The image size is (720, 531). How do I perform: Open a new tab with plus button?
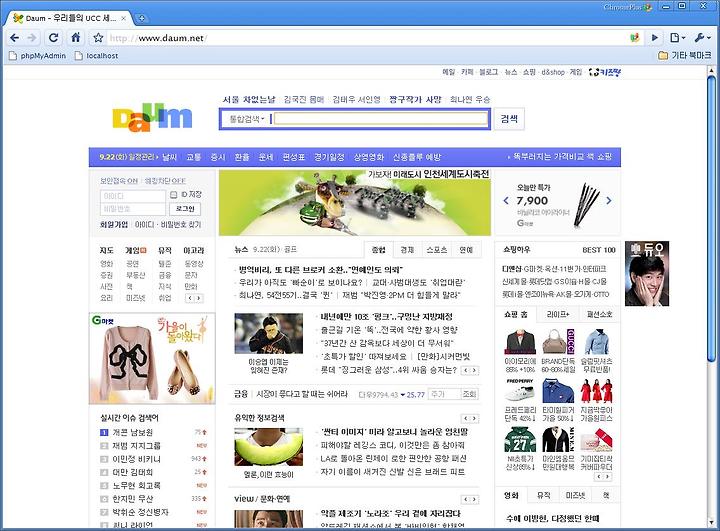click(x=142, y=18)
